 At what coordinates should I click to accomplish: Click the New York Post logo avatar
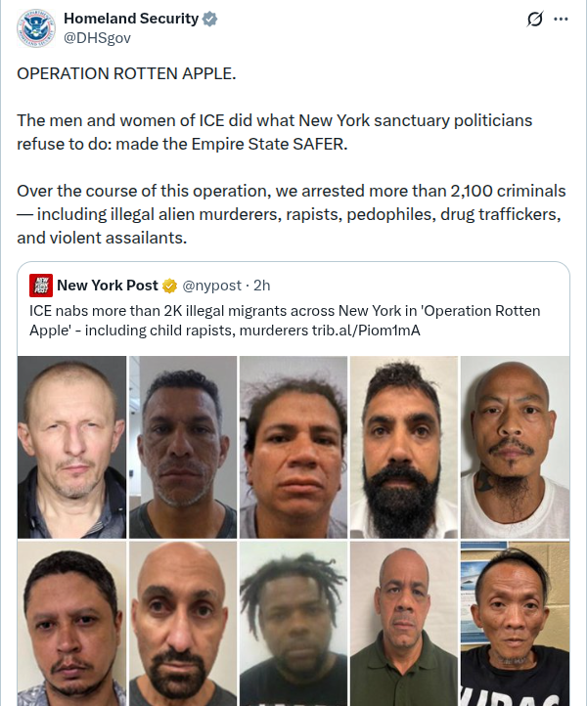41,286
